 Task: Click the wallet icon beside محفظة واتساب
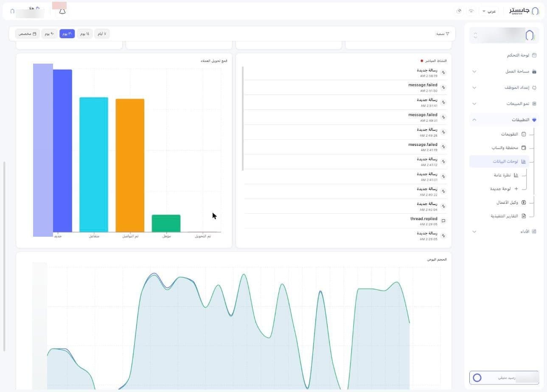[524, 148]
